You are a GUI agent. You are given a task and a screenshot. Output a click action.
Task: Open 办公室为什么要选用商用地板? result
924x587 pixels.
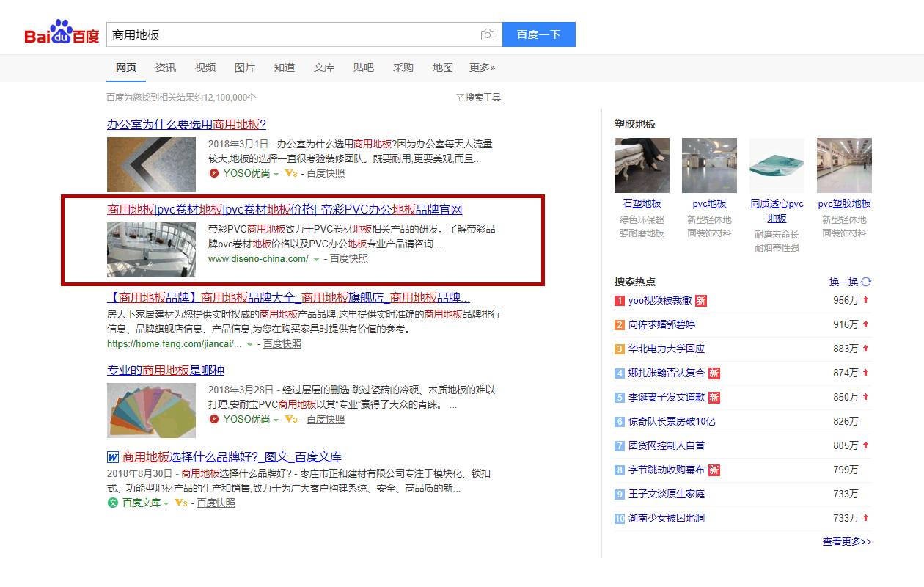186,124
